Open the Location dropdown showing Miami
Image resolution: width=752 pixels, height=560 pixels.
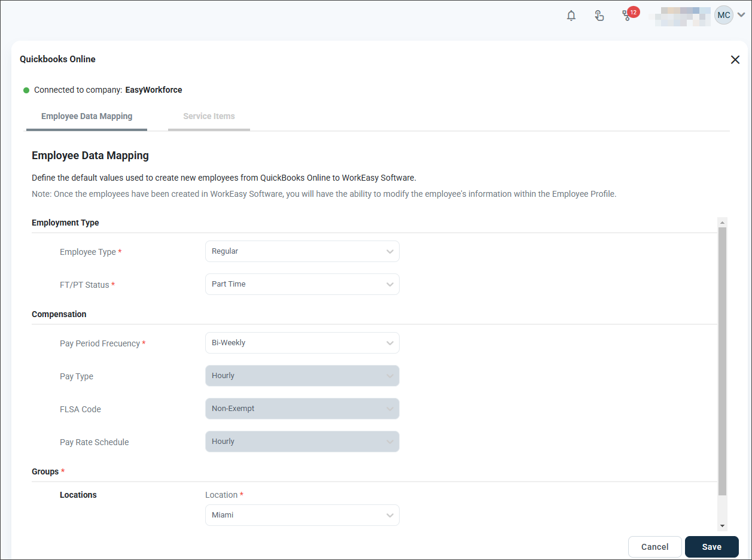pos(302,515)
